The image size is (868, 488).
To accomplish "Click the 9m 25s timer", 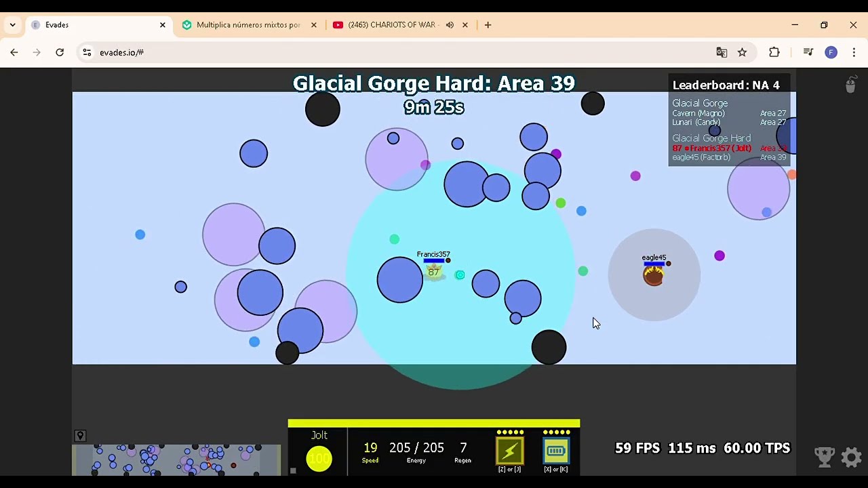I will 434,107.
